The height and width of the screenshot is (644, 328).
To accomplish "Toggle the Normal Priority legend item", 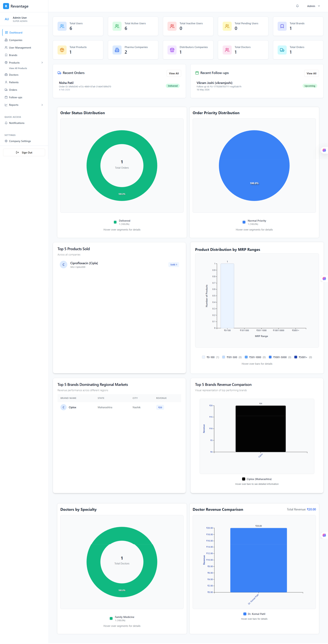I will click(x=254, y=222).
